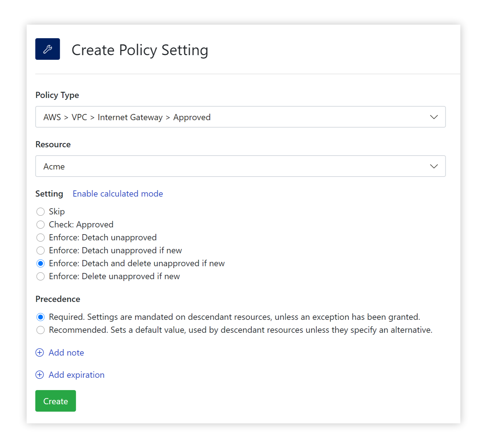The height and width of the screenshot is (448, 487).
Task: Pick Enforce: Detach unapproved if new
Action: click(x=40, y=250)
